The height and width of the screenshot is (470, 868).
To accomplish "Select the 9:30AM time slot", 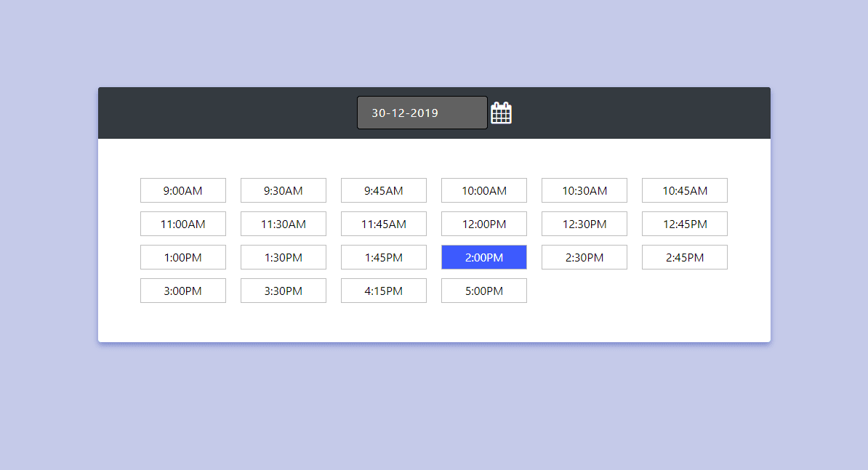I will tap(284, 190).
